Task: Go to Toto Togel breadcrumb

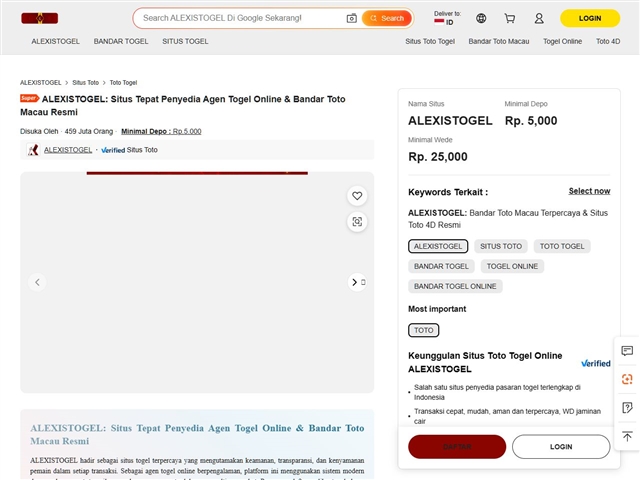Action: pyautogui.click(x=123, y=82)
